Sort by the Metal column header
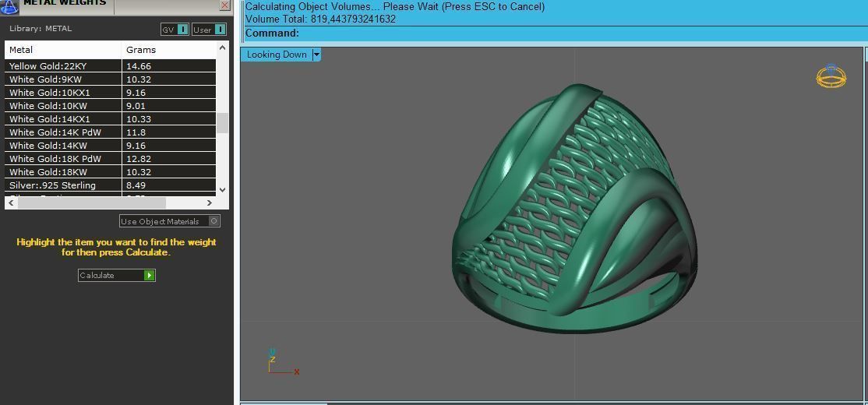Screen dimensions: 868x405 (63, 50)
